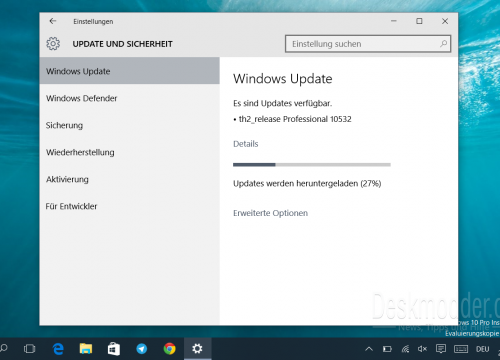
Task: Click the Details link under the update
Action: click(246, 144)
